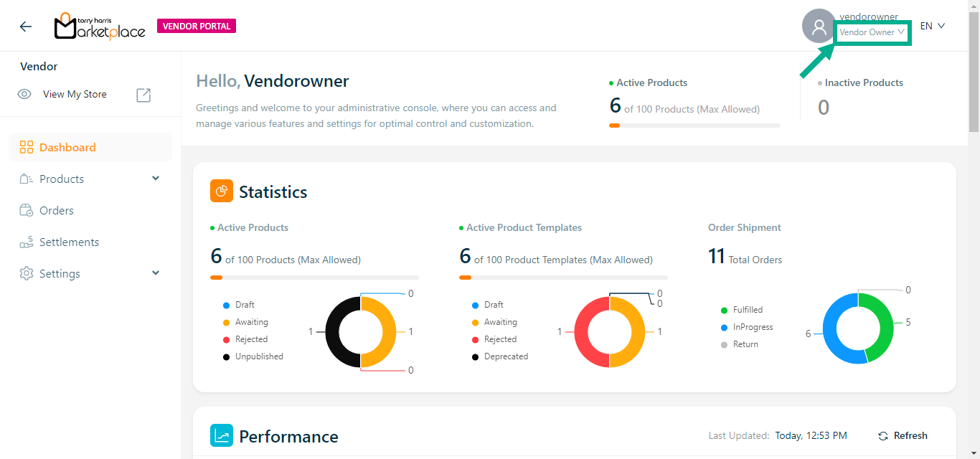Open the Vendor Owner role dropdown
Screen dimensions: 980x459
(x=872, y=32)
